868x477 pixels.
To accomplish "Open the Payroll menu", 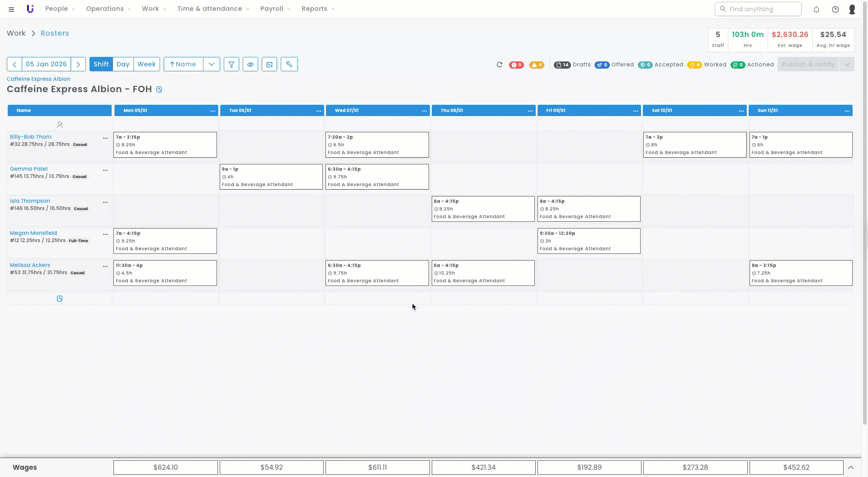I will (x=275, y=9).
